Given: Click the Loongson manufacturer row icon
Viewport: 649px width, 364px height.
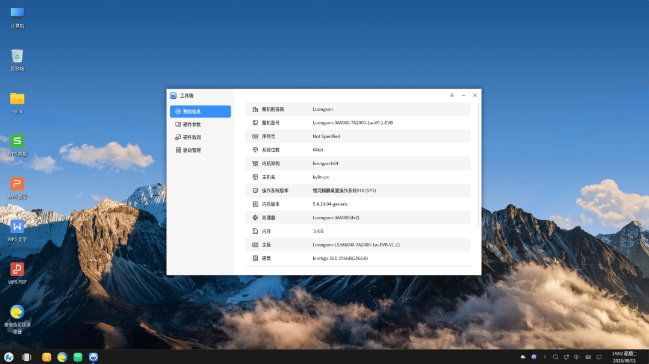Looking at the screenshot, I should [x=255, y=109].
